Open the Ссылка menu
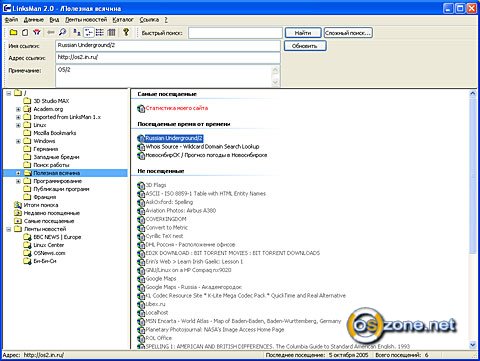This screenshot has height=361, width=480. (149, 20)
